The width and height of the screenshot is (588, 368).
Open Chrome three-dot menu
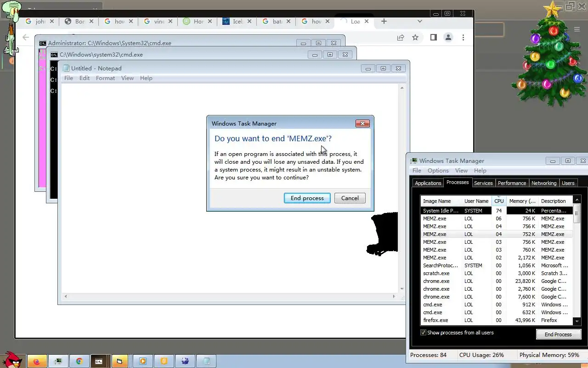coord(463,37)
